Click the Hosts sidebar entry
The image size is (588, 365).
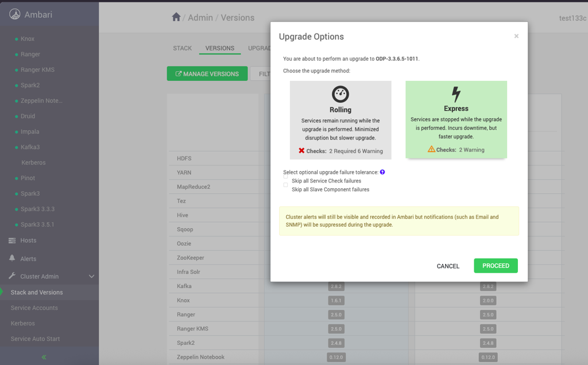point(28,240)
